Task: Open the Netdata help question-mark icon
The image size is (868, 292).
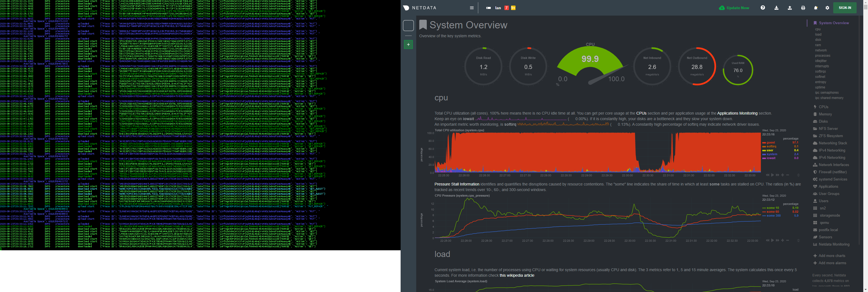Action: pos(763,8)
